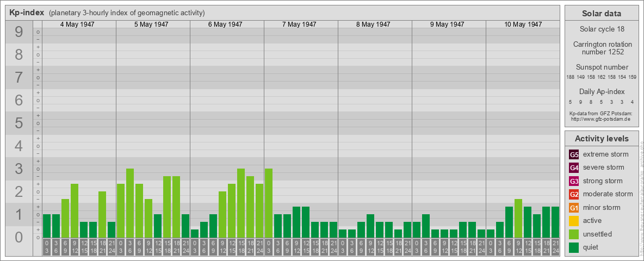The width and height of the screenshot is (644, 261).
Task: Click the "Sunspot number" label
Action: pyautogui.click(x=602, y=67)
